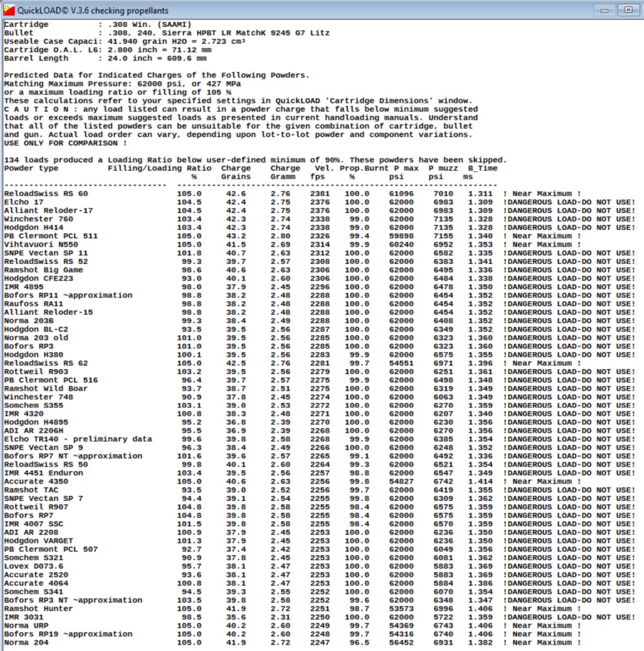Maximize the QuickLOAD checking propellants window

628,10
